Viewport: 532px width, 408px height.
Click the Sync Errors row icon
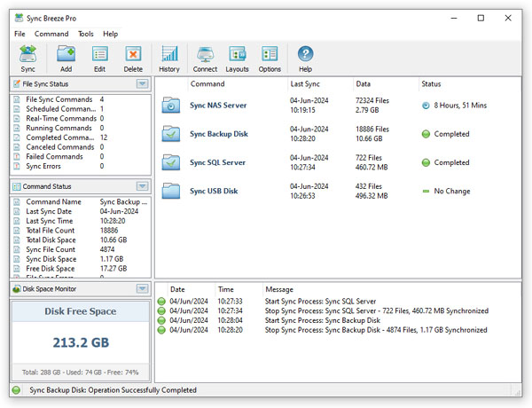(17, 166)
